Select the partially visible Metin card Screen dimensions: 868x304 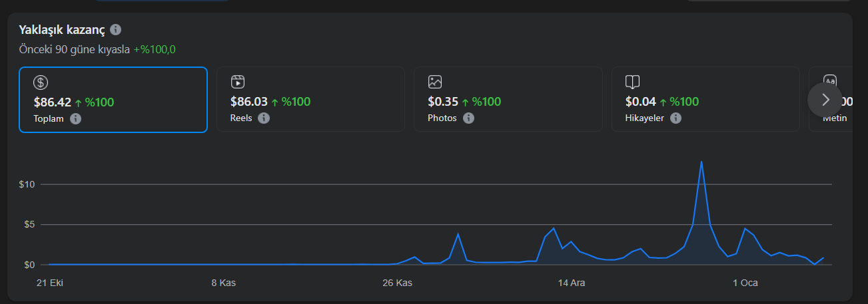pyautogui.click(x=831, y=99)
